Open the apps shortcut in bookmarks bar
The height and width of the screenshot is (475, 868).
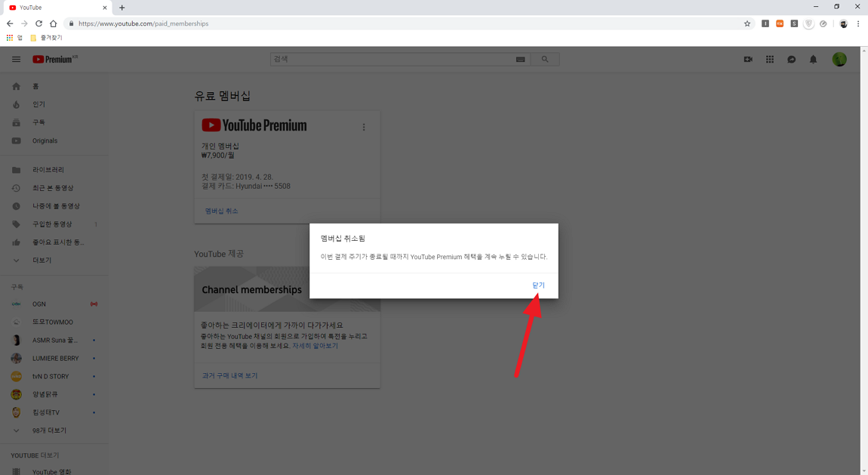coord(14,38)
